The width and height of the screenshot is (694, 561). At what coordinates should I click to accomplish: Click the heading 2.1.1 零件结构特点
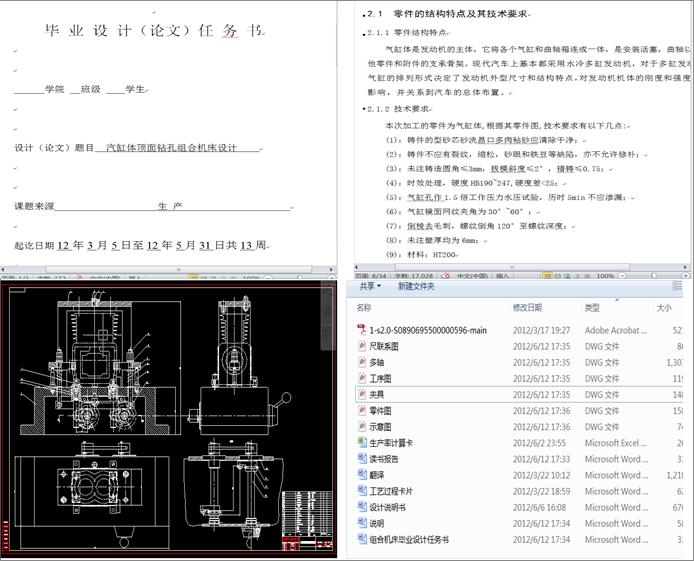(406, 32)
